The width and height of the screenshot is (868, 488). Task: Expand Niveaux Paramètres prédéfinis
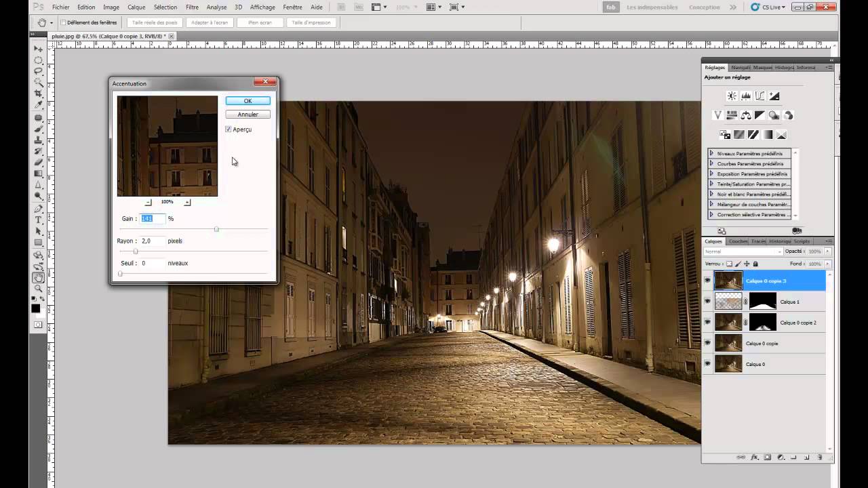coord(711,153)
